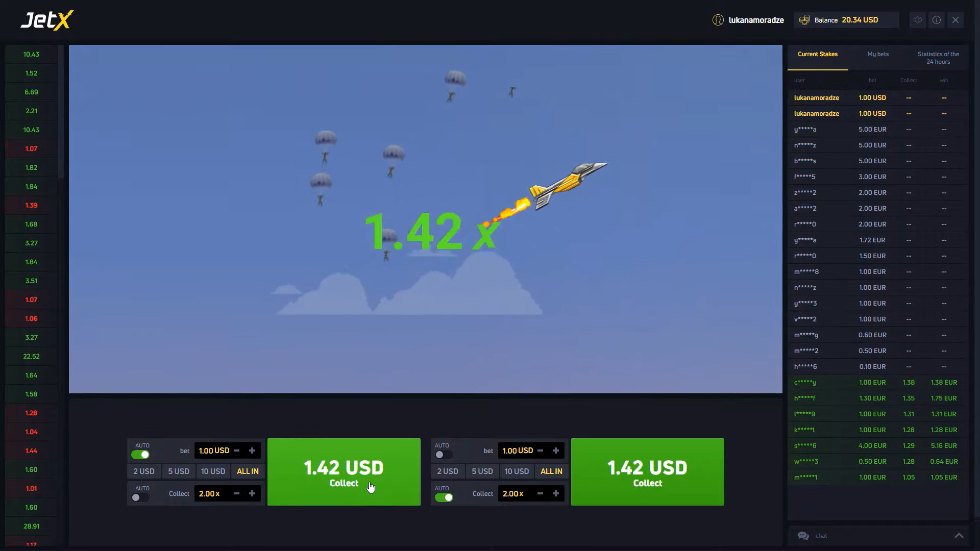Click the balance wallet icon
The image size is (980, 551).
[x=804, y=20]
